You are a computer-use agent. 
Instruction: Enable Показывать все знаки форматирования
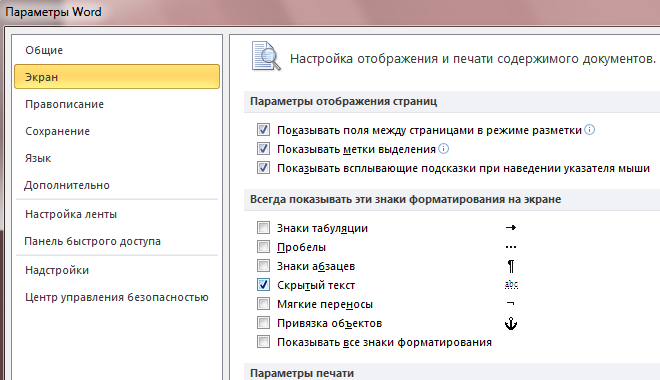(x=263, y=342)
